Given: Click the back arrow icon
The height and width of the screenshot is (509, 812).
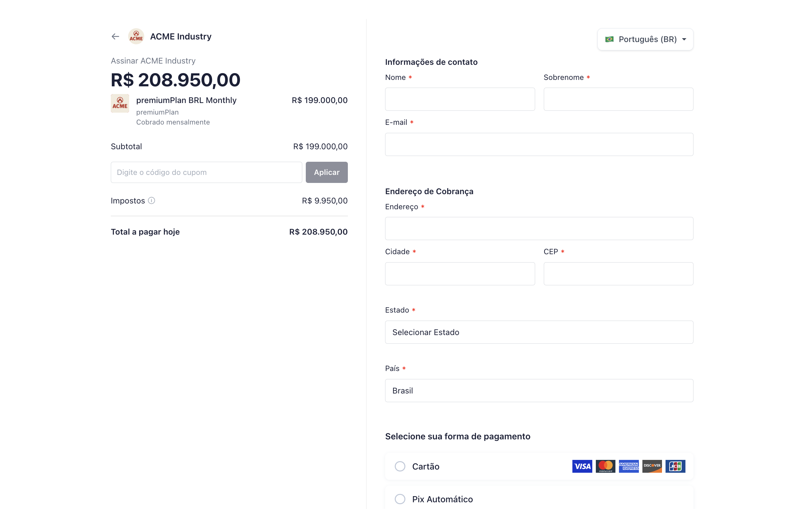Looking at the screenshot, I should [115, 36].
